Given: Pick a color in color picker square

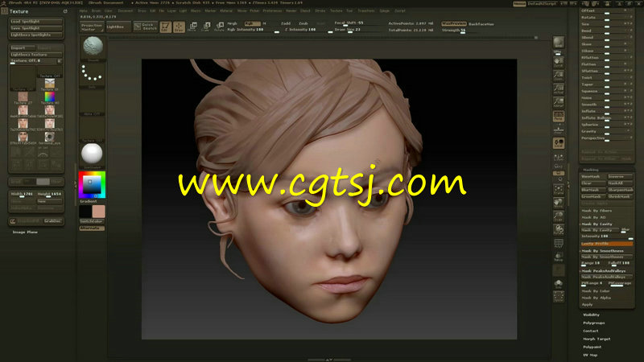Looking at the screenshot, I should [92, 184].
